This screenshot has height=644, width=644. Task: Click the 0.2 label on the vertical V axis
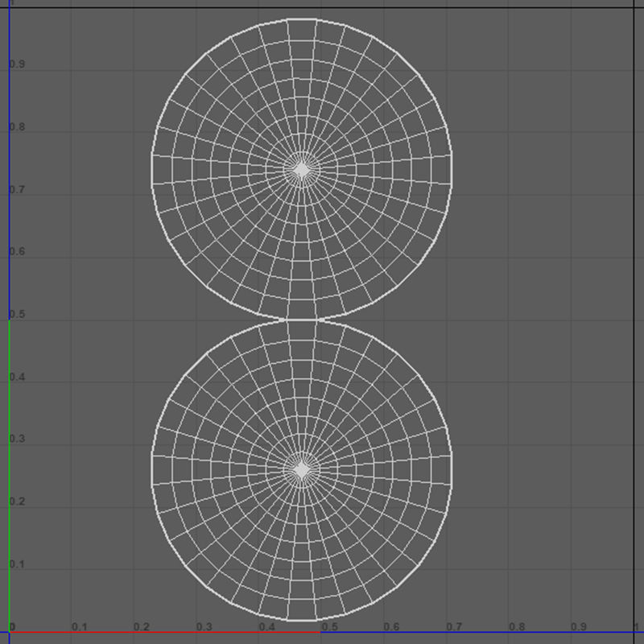pos(17,502)
